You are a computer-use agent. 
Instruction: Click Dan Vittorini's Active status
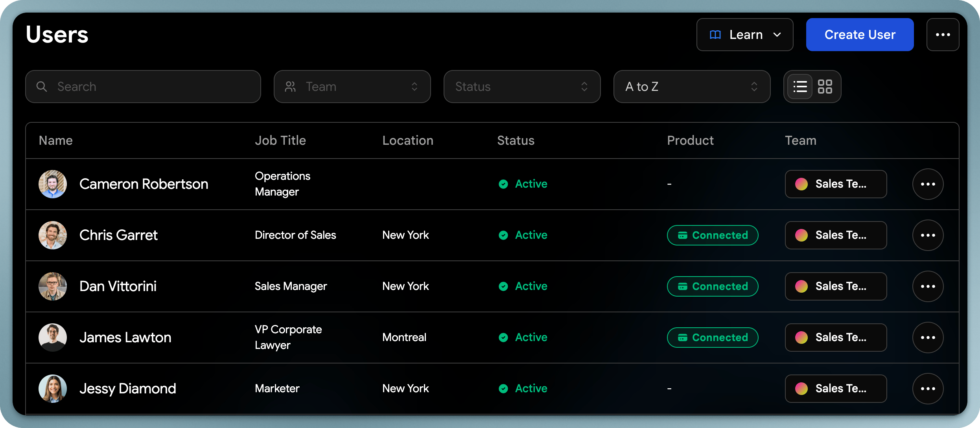pos(523,286)
